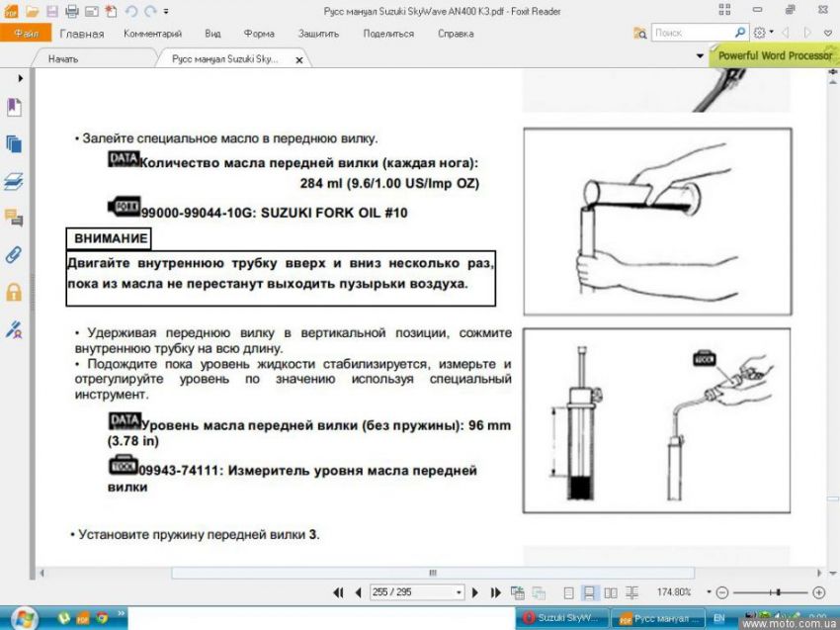The height and width of the screenshot is (630, 840).
Task: Open Opera Suzuki SkyW taskbar window
Action: click(563, 618)
